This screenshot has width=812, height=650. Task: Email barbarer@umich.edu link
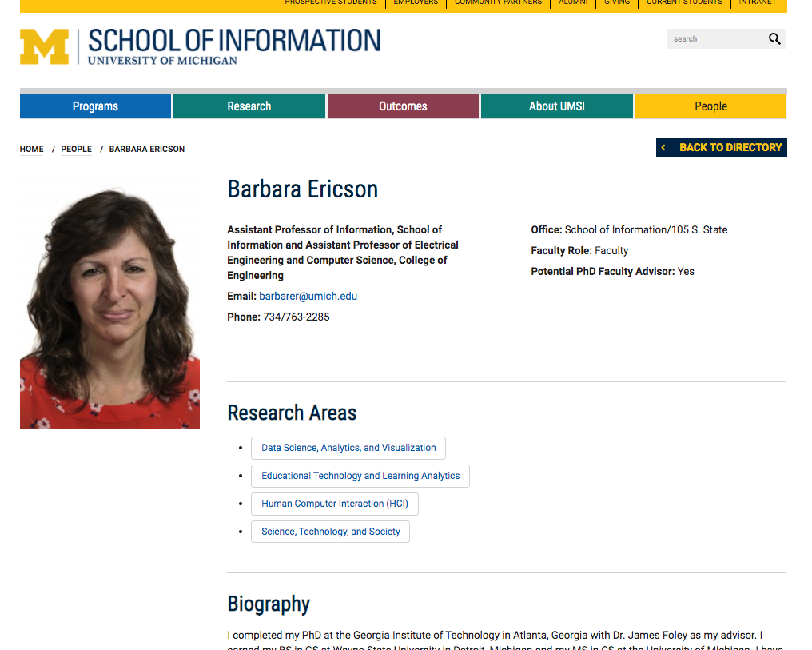click(x=308, y=297)
